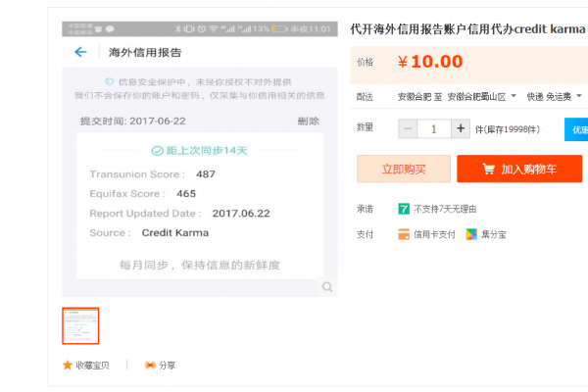Click the 每月同步，保持信息的新鲜度 text
The width and height of the screenshot is (588, 392).
(x=200, y=266)
